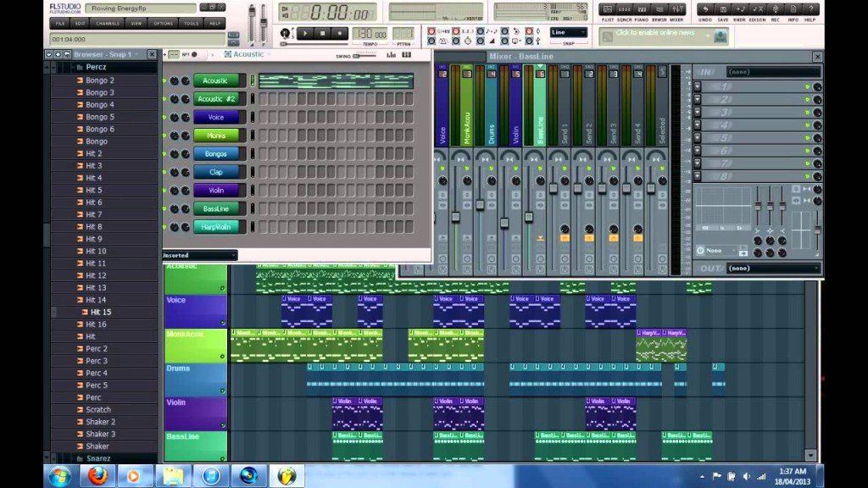Click the SAVE project icon

(x=723, y=8)
